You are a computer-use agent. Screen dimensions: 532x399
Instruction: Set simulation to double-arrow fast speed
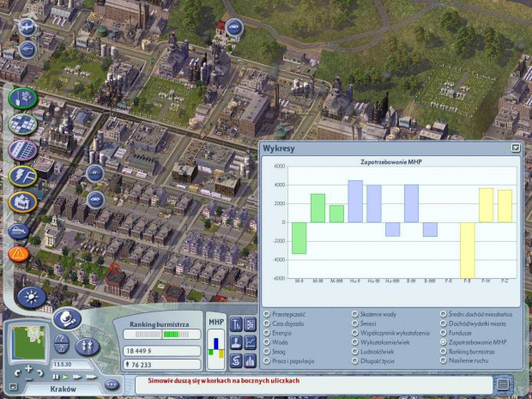click(77, 377)
